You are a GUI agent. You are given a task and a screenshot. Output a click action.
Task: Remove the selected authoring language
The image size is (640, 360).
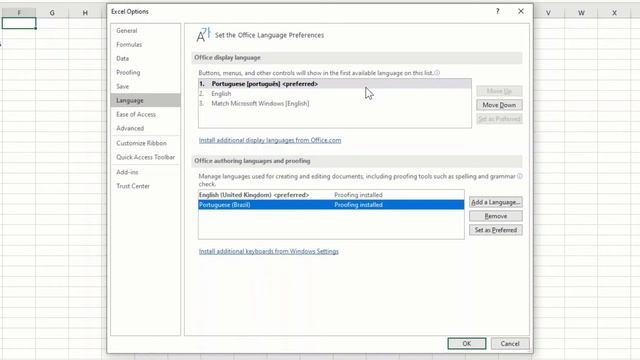click(x=496, y=216)
